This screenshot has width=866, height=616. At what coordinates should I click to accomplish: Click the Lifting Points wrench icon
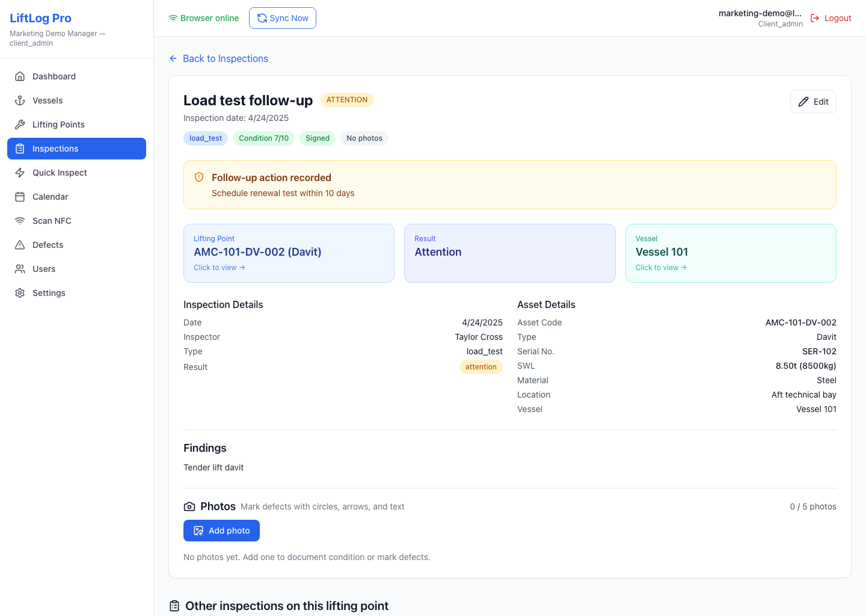[x=20, y=125]
